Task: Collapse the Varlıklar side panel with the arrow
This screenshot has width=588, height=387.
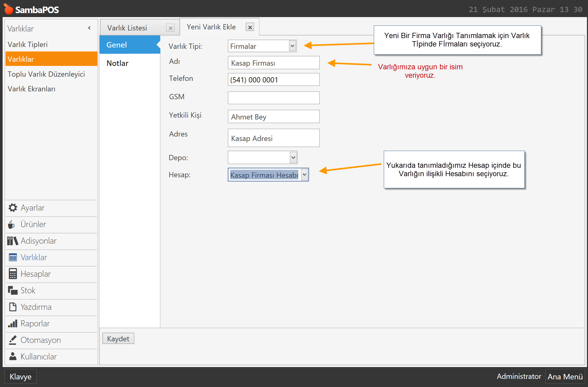Action: pos(90,28)
